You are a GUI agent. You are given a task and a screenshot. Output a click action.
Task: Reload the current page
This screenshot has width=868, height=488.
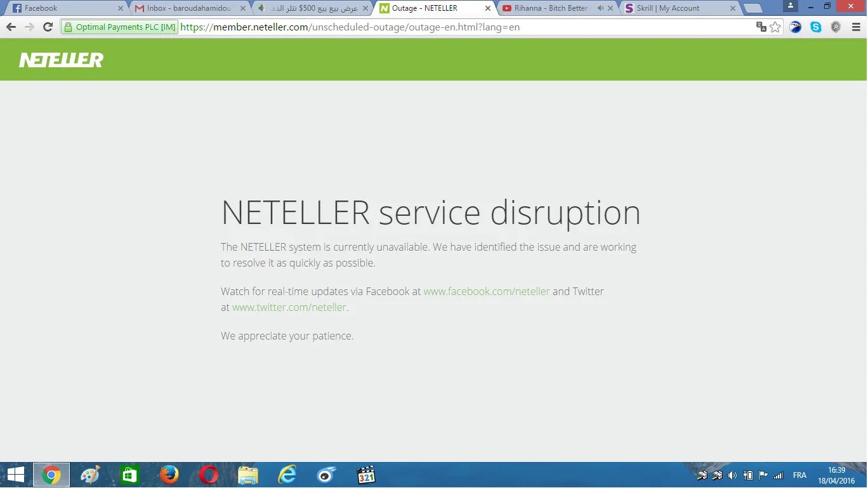coord(48,27)
